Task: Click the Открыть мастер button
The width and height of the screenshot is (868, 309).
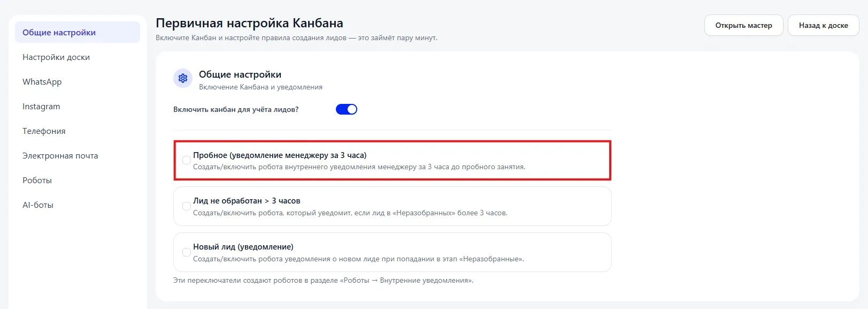Action: point(744,25)
